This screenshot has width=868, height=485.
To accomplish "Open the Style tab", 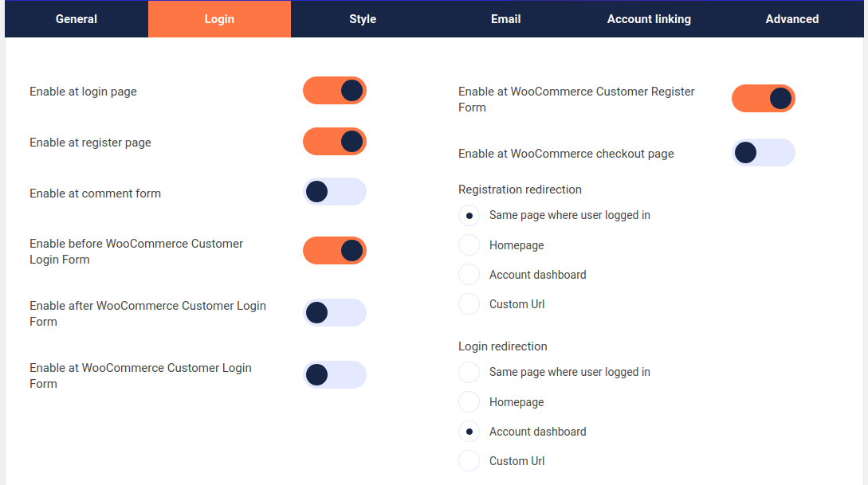I will point(363,18).
